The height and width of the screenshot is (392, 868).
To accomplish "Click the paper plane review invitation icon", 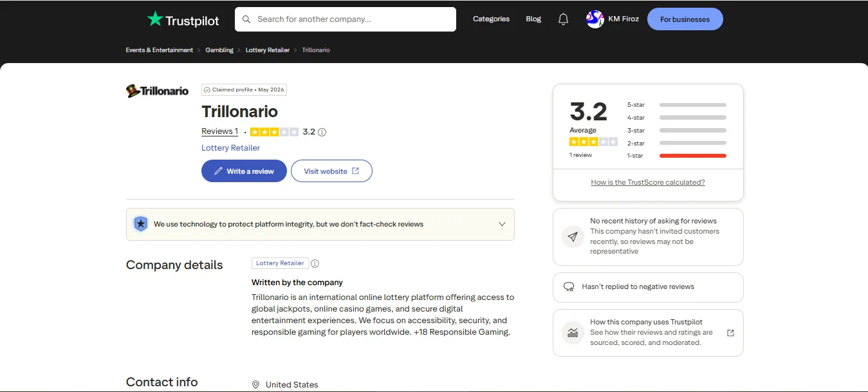I will pyautogui.click(x=573, y=236).
